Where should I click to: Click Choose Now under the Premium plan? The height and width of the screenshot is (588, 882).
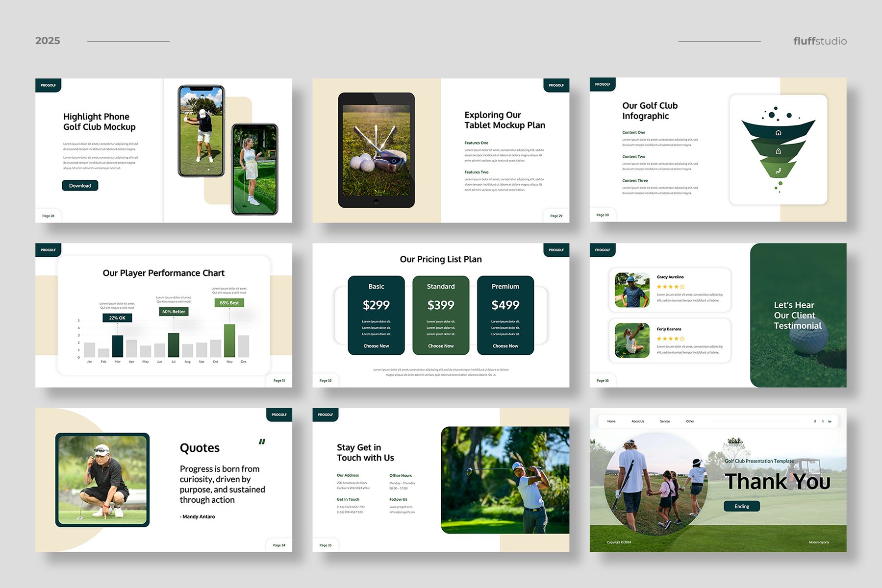[505, 346]
